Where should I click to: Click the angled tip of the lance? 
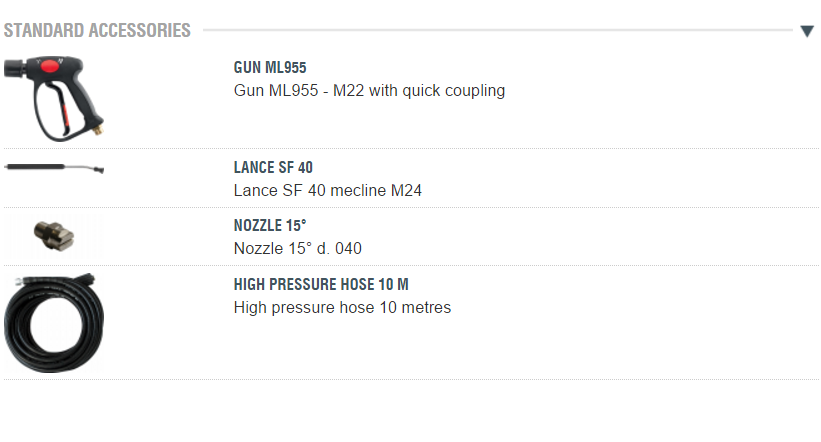pyautogui.click(x=98, y=170)
